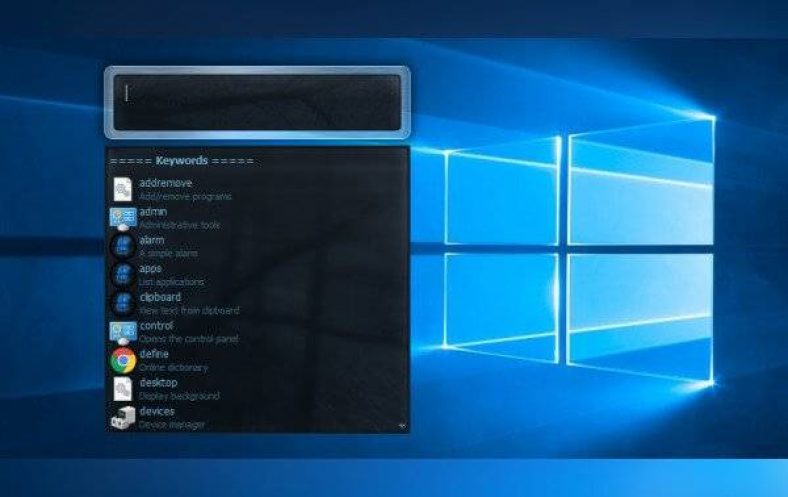This screenshot has height=497, width=788.
Task: Click the "Administrative tools" description
Action: click(179, 225)
